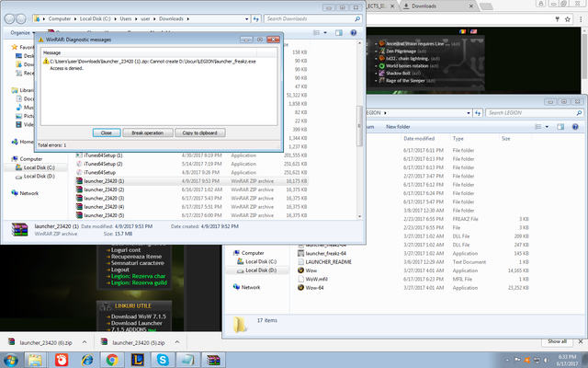The height and width of the screenshot is (368, 588).
Task: Select LAUNCHER_README text document
Action: tap(413, 261)
